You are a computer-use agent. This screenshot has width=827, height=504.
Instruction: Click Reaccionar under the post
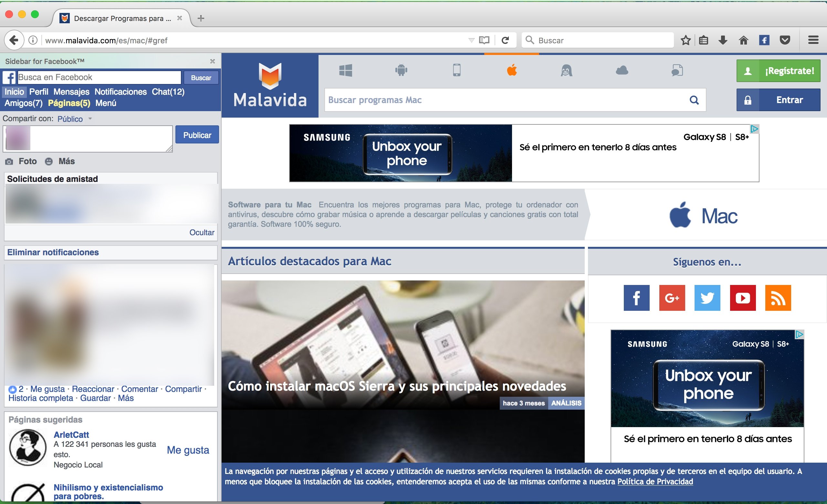click(x=93, y=389)
